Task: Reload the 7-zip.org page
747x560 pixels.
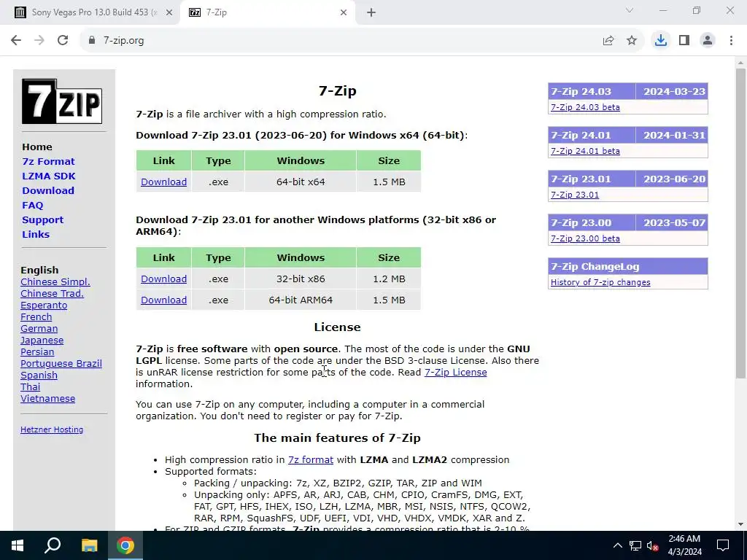Action: 63,41
